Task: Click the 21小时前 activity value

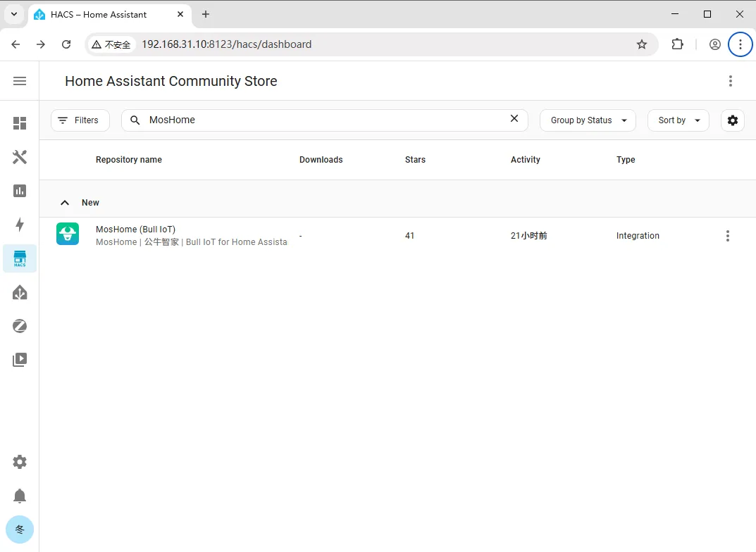Action: (x=529, y=236)
